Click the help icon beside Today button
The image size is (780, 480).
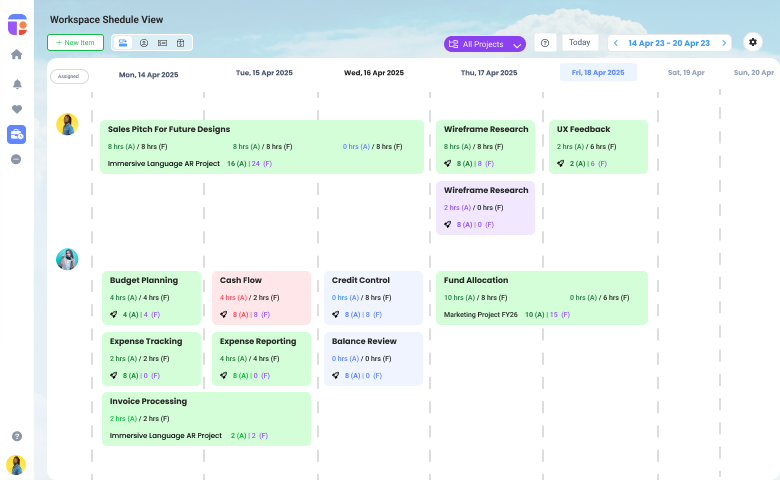coord(545,43)
